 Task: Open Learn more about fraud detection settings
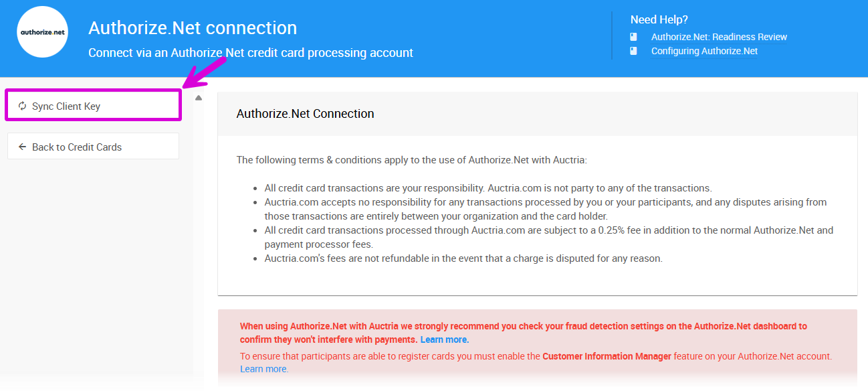coord(445,339)
